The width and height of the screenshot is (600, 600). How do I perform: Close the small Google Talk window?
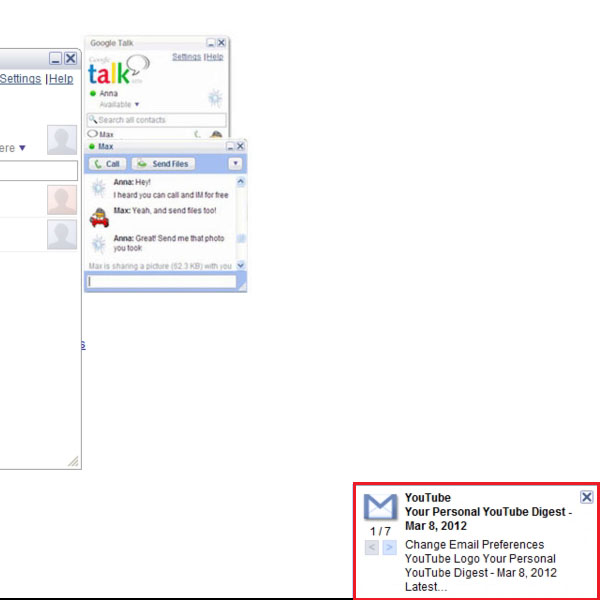coord(221,43)
